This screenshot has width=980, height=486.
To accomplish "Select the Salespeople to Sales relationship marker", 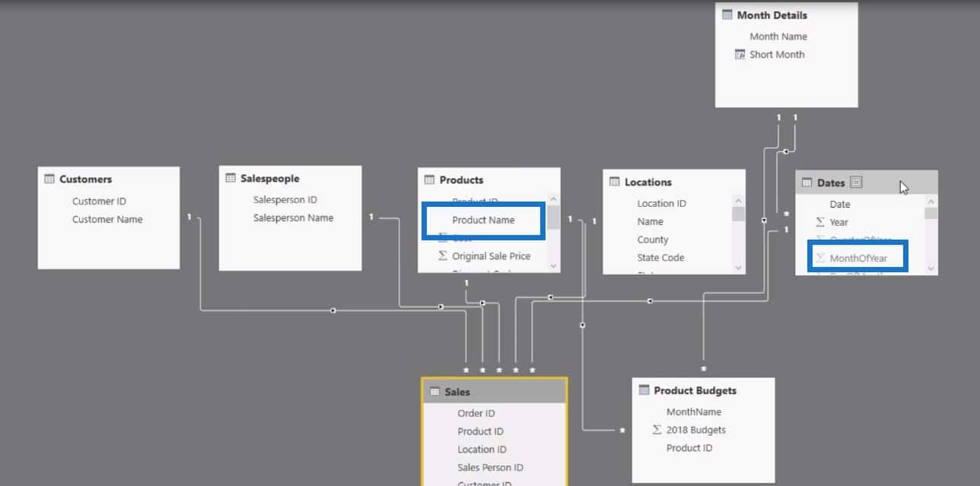I will pyautogui.click(x=441, y=307).
